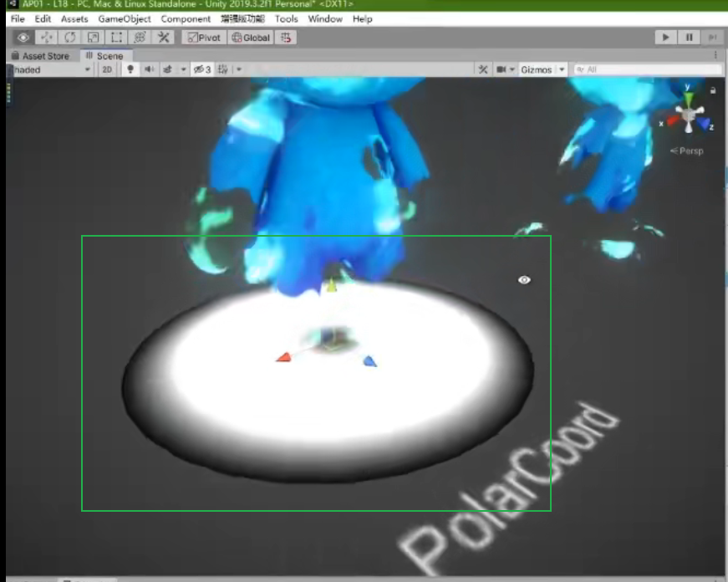The height and width of the screenshot is (582, 728).
Task: Expand the scene camera dropdown arrow
Action: (x=512, y=69)
